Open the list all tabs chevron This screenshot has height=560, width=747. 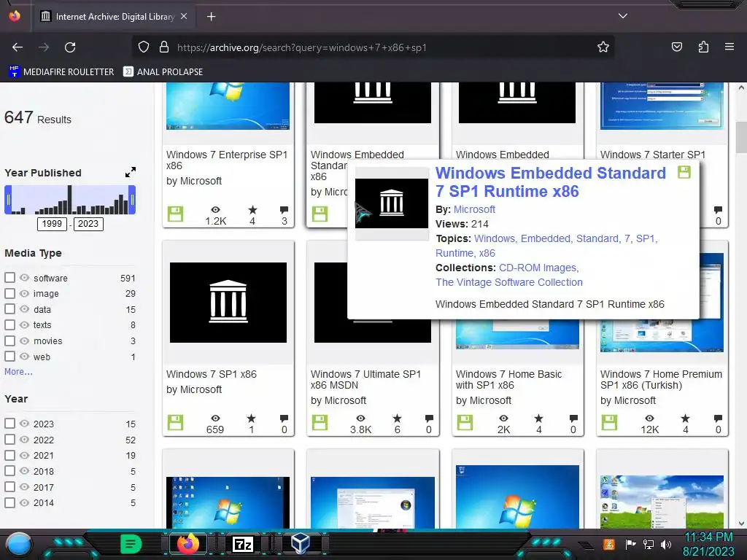click(623, 16)
